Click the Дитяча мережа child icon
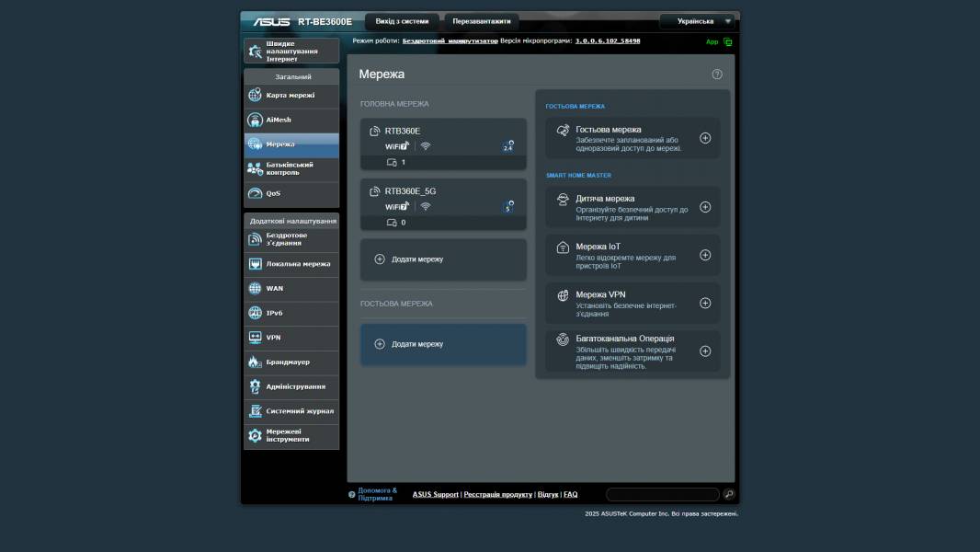The image size is (980, 552). [x=563, y=200]
